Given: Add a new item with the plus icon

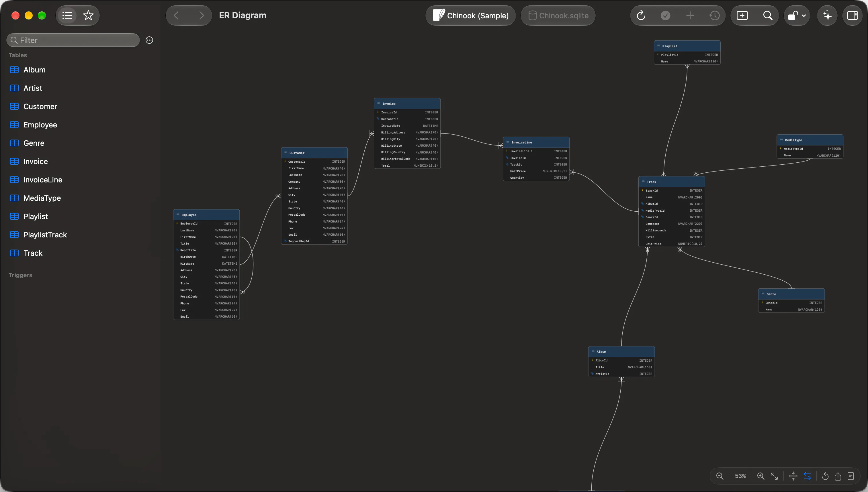Looking at the screenshot, I should (x=690, y=15).
